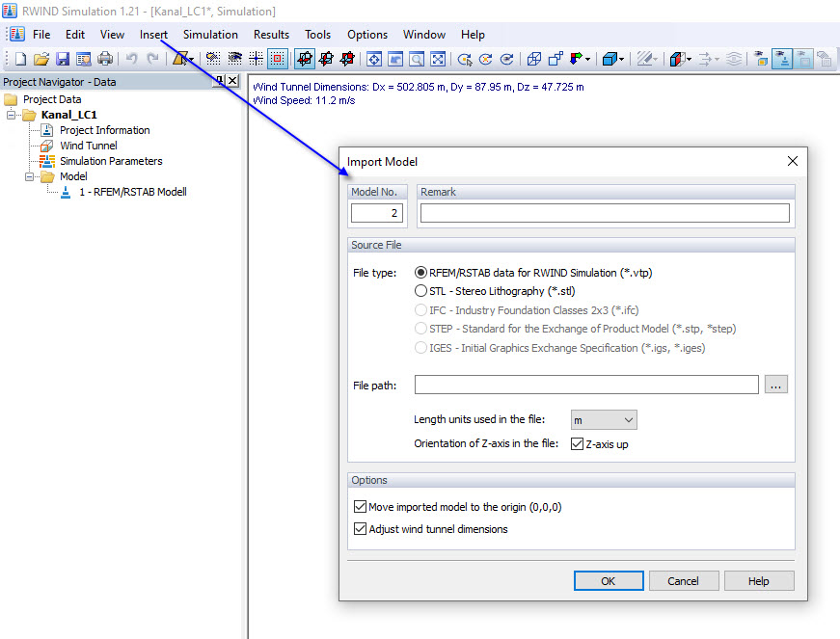Open an existing project
This screenshot has width=840, height=639.
pyautogui.click(x=41, y=58)
